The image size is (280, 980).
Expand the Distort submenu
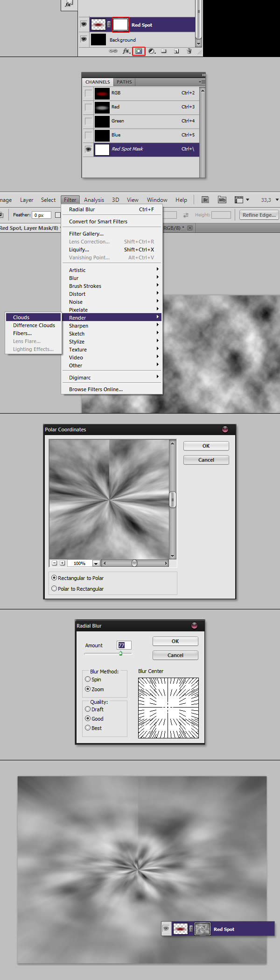click(112, 294)
